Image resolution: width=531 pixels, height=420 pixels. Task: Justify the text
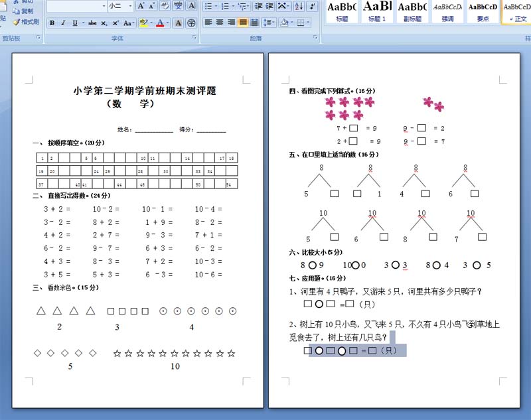243,23
